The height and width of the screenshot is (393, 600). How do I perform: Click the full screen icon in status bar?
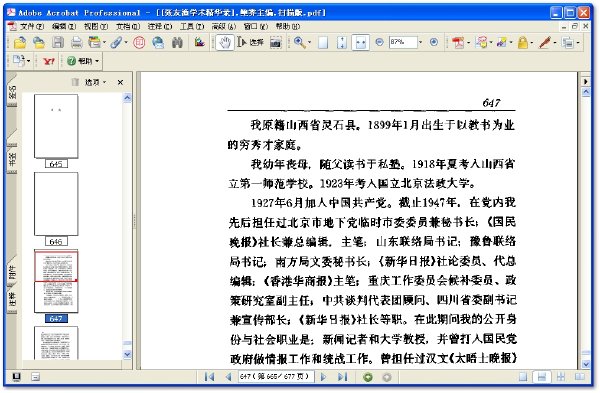(x=16, y=377)
